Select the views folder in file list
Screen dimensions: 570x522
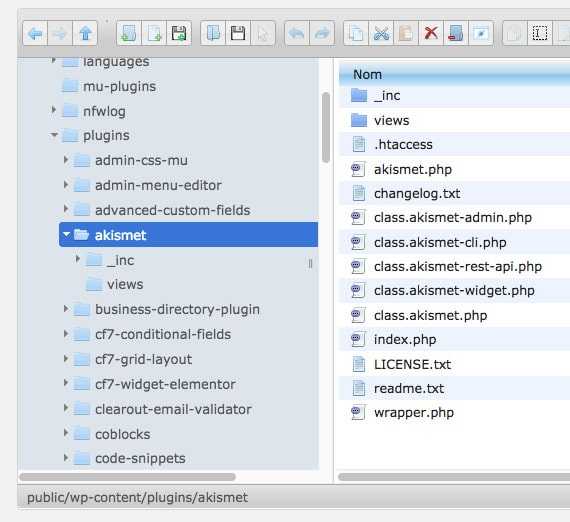point(454,120)
